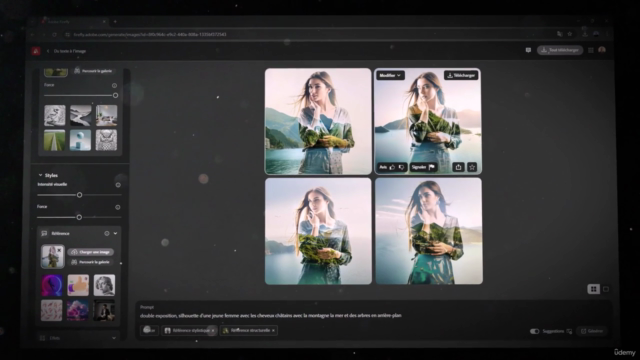This screenshot has width=640, height=360.
Task: Click the browser address bar URL
Action: click(150, 35)
